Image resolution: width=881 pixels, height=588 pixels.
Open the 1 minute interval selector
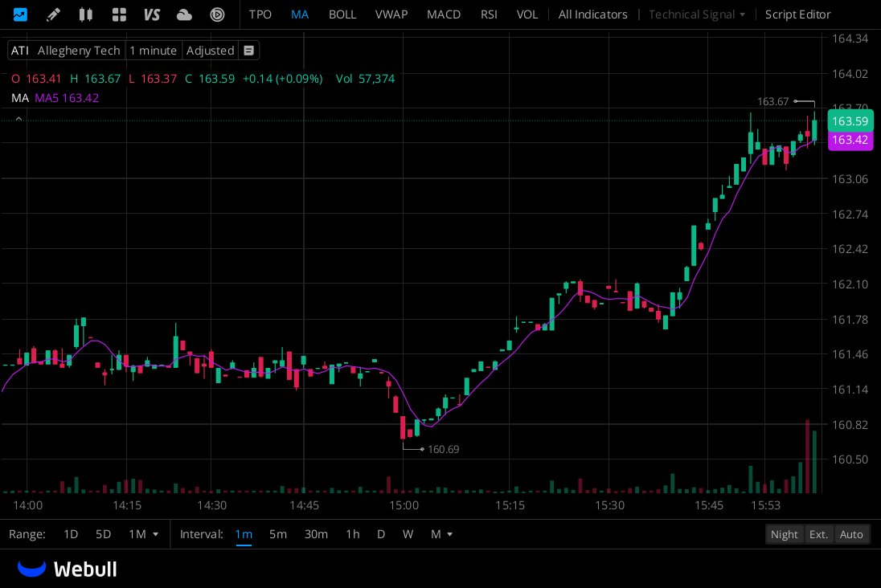click(154, 51)
